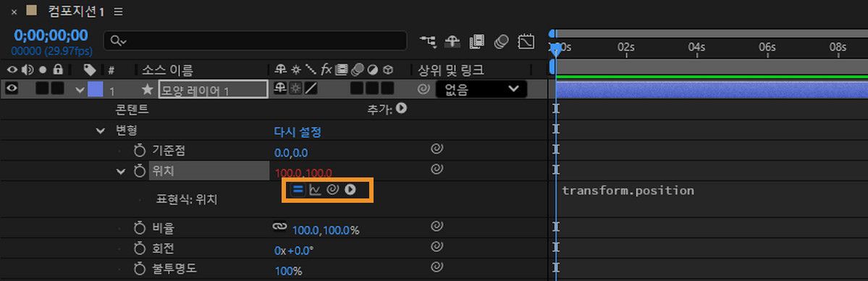868x281 pixels.
Task: Toggle the 위치 stopwatch
Action: (x=140, y=171)
